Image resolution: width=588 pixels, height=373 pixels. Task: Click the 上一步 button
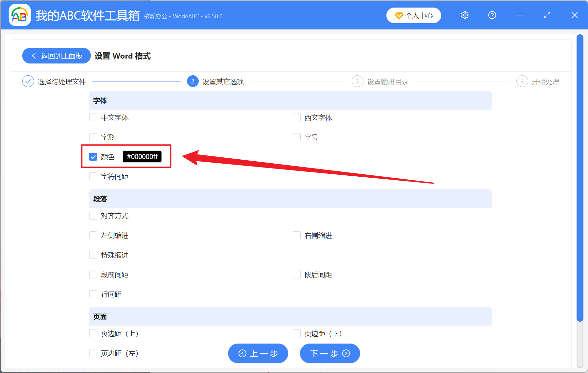tap(258, 354)
